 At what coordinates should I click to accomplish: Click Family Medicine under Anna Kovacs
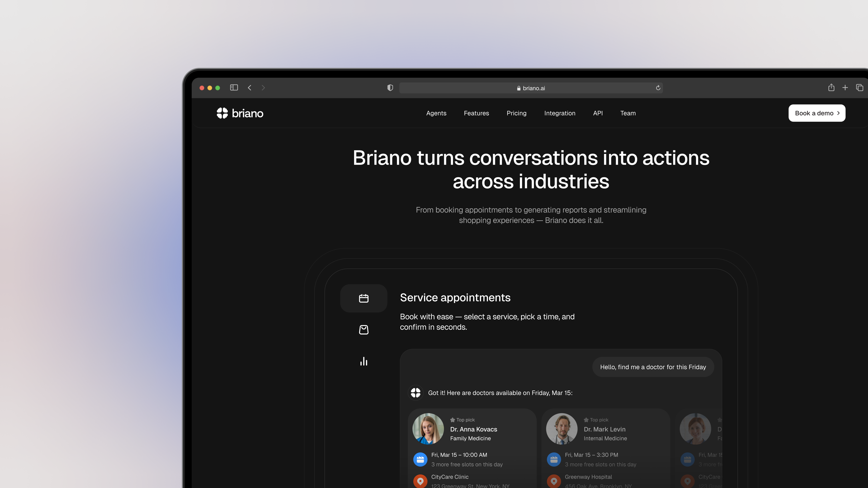point(470,438)
